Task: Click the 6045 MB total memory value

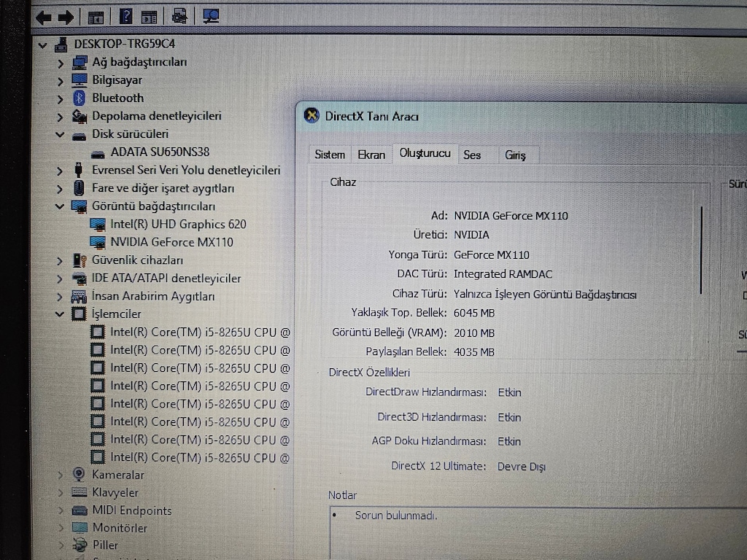Action: click(474, 314)
